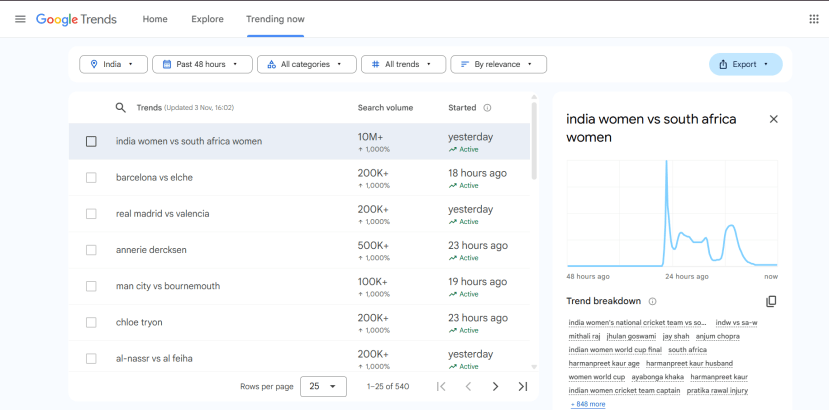829x410 pixels.
Task: Click the info icon beside Started
Action: click(487, 108)
